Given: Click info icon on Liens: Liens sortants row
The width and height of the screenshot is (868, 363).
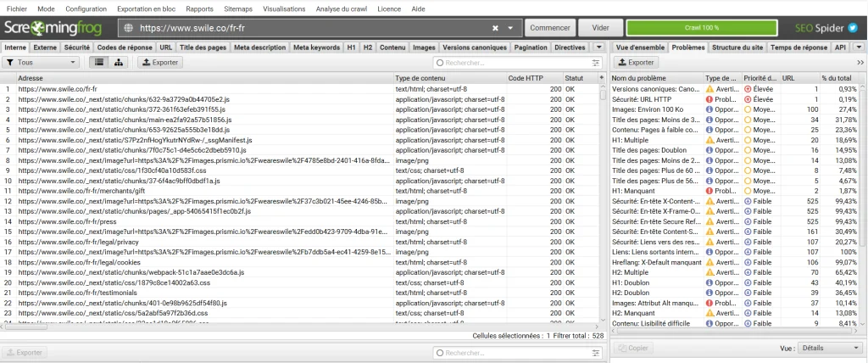Looking at the screenshot, I should coord(709,252).
